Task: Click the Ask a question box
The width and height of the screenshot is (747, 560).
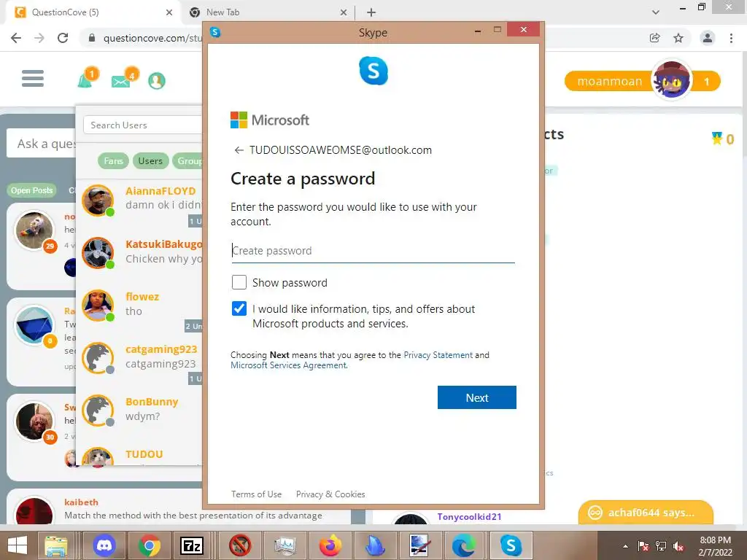Action: 42,144
